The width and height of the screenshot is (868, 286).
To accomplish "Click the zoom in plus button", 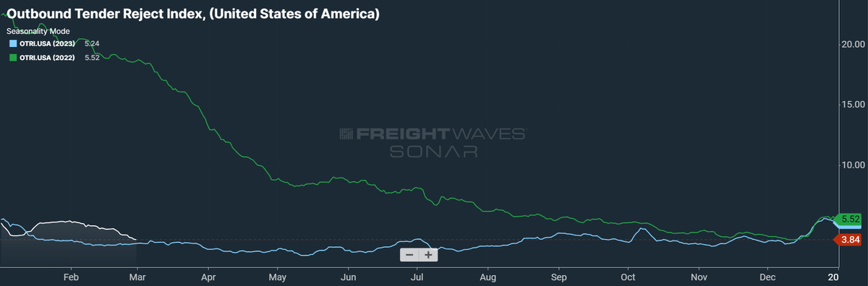I will point(428,254).
